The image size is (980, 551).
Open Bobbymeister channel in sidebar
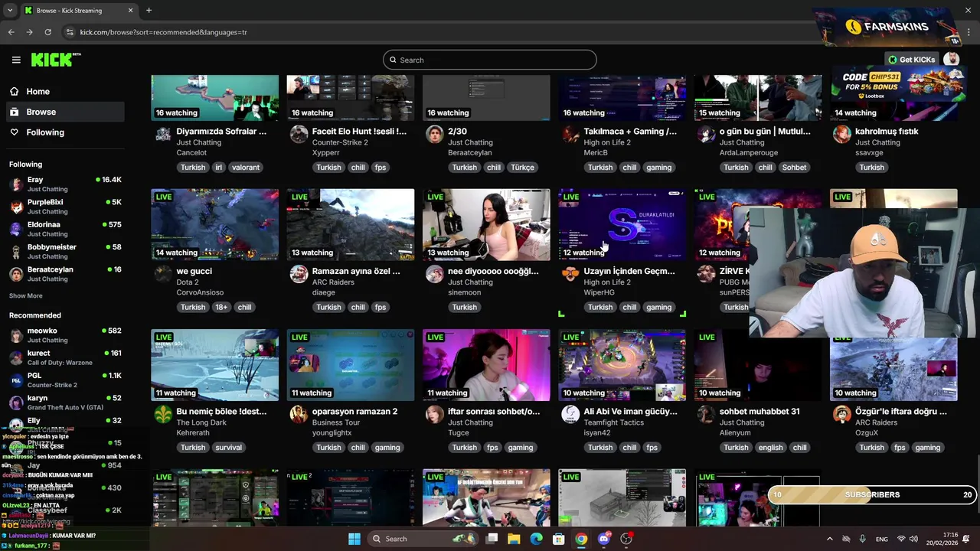[65, 251]
